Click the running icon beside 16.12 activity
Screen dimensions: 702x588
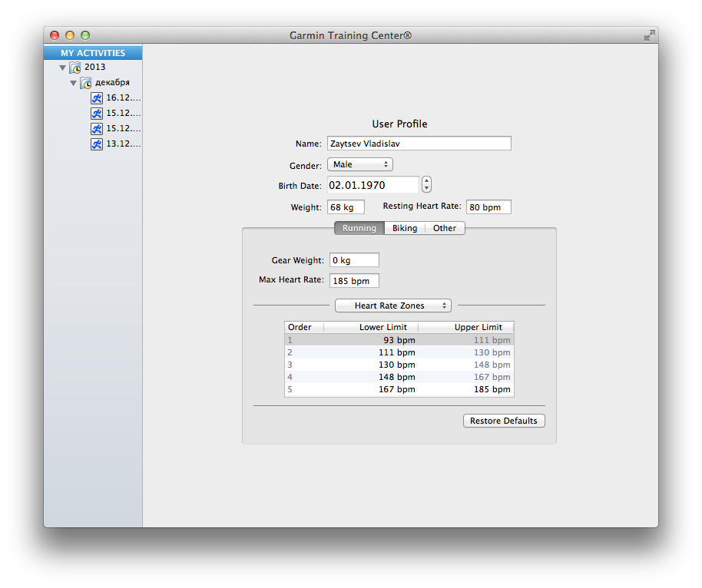point(97,98)
